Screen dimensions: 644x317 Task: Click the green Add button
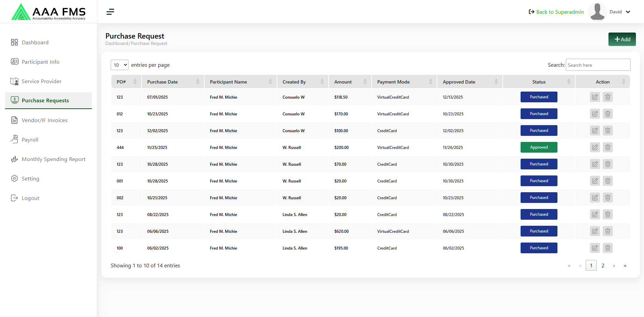coord(622,39)
